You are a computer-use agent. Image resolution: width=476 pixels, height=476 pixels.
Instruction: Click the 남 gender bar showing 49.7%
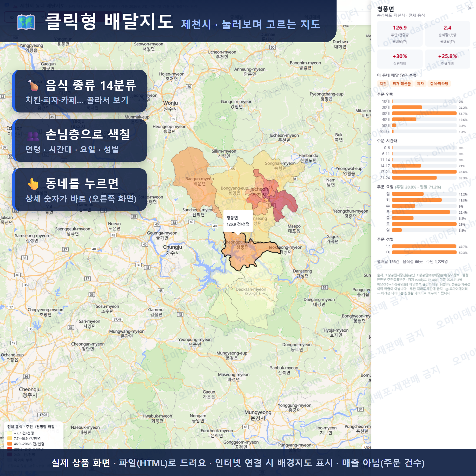[x=424, y=246]
